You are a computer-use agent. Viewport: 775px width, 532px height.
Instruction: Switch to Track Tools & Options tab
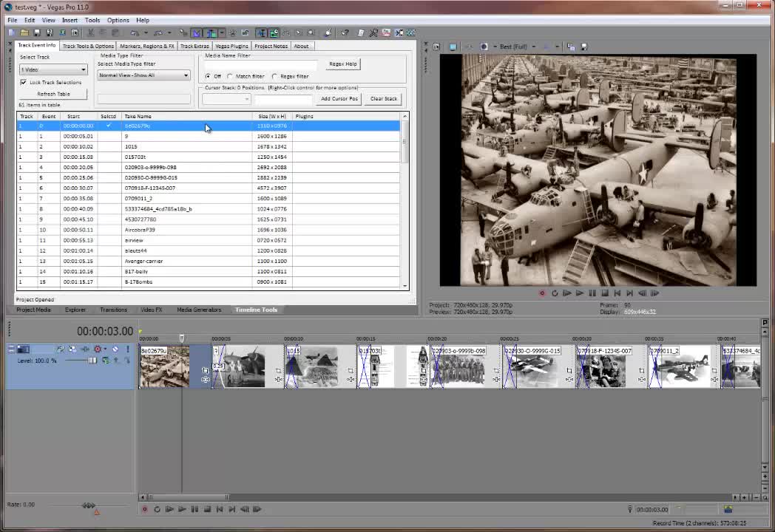point(88,46)
